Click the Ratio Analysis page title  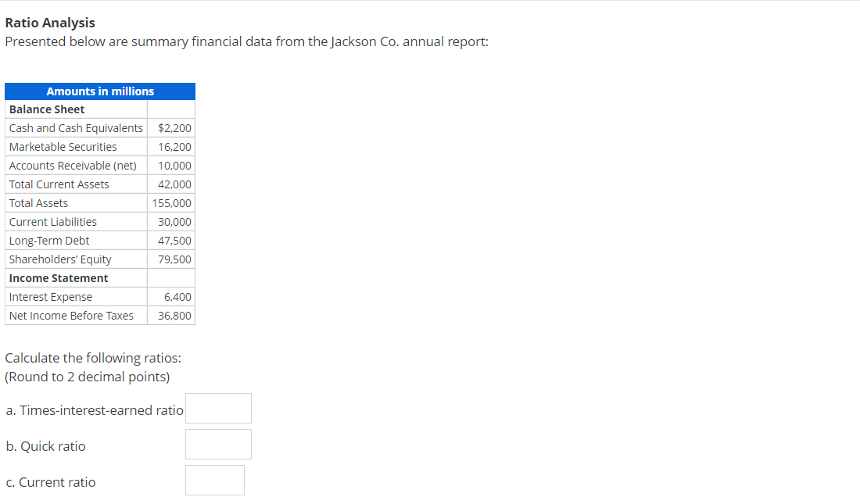coord(50,23)
